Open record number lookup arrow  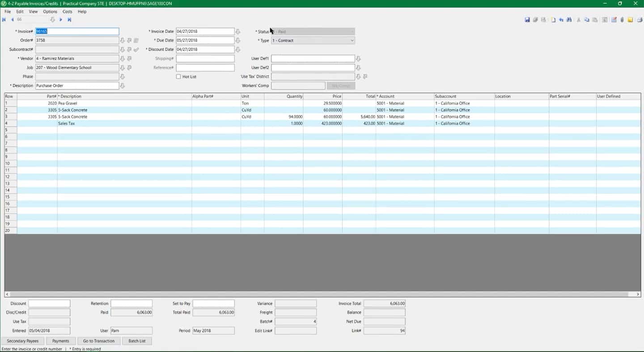[52, 20]
